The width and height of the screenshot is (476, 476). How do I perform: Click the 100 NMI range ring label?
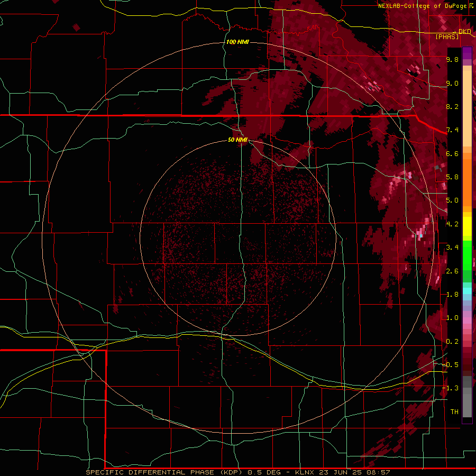point(237,42)
